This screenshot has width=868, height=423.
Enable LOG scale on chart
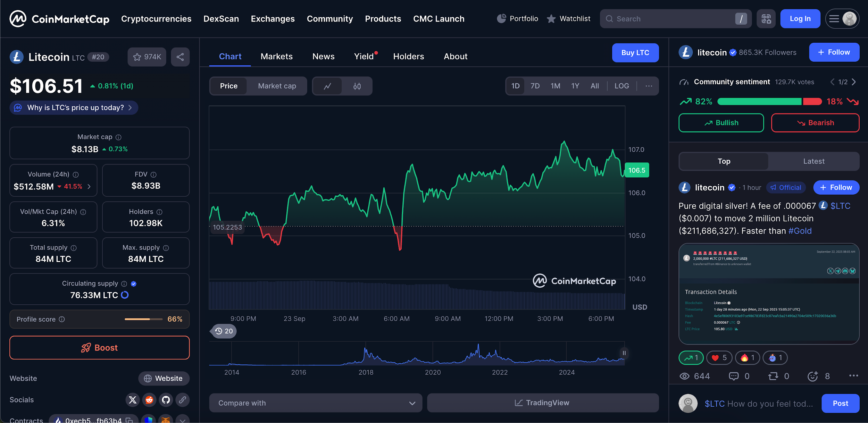[621, 86]
